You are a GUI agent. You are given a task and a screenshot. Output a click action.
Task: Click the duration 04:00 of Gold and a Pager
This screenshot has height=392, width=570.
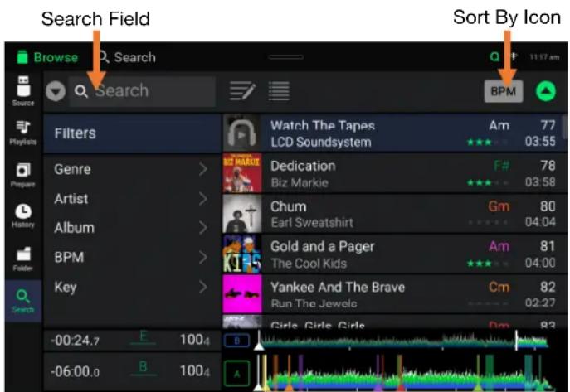coord(540,263)
